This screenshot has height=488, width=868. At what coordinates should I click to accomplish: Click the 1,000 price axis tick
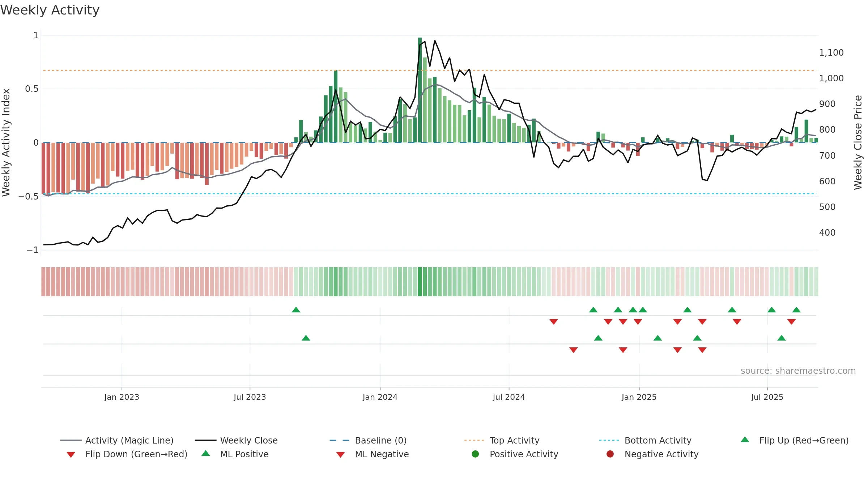coord(831,78)
